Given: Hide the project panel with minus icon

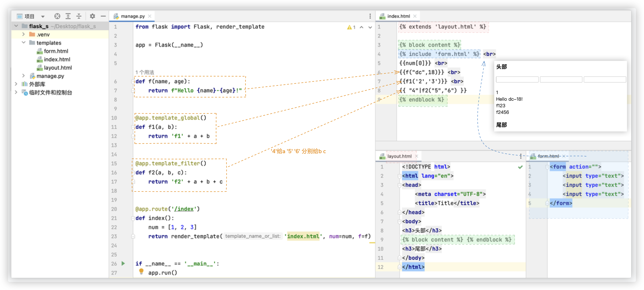Looking at the screenshot, I should [103, 16].
